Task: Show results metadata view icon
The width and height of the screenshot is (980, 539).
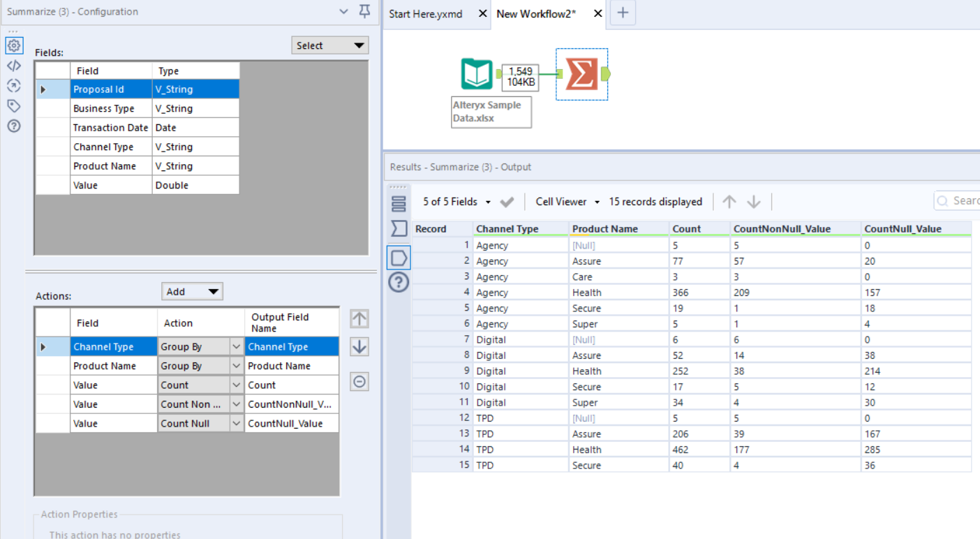Action: click(399, 204)
